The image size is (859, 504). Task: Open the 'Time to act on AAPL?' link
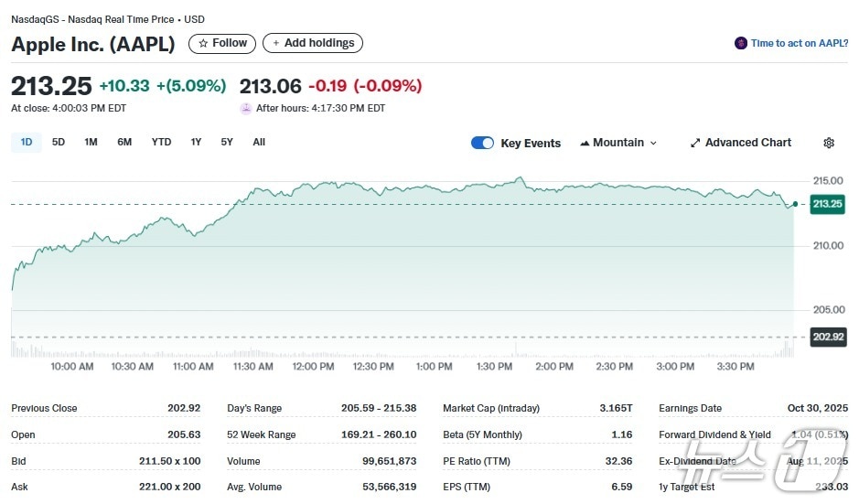[x=800, y=43]
